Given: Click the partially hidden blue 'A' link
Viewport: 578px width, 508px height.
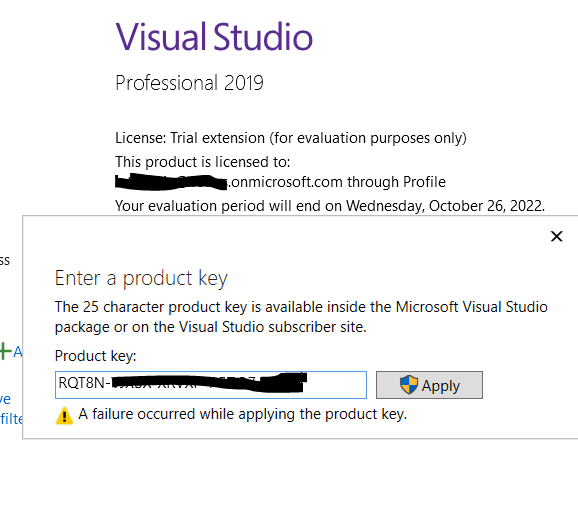Looking at the screenshot, I should (x=17, y=352).
